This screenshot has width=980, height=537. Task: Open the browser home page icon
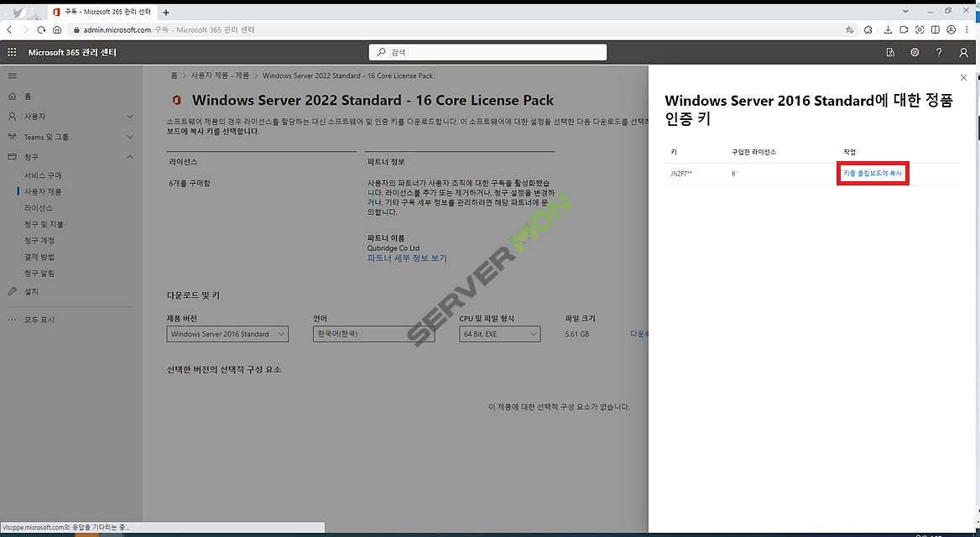pos(57,29)
